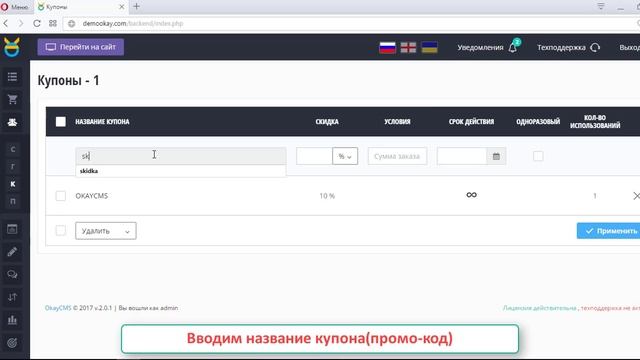Click the browser address bar

click(x=351, y=23)
